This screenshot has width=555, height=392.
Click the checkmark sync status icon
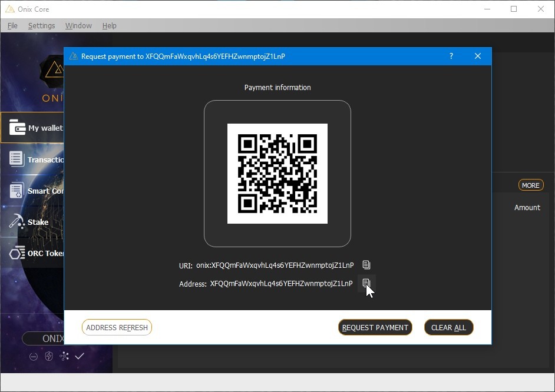point(80,356)
